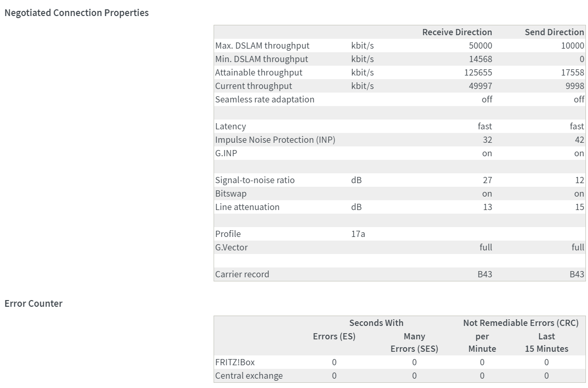Click the G.Vector row label
The height and width of the screenshot is (388, 588).
pyautogui.click(x=231, y=247)
